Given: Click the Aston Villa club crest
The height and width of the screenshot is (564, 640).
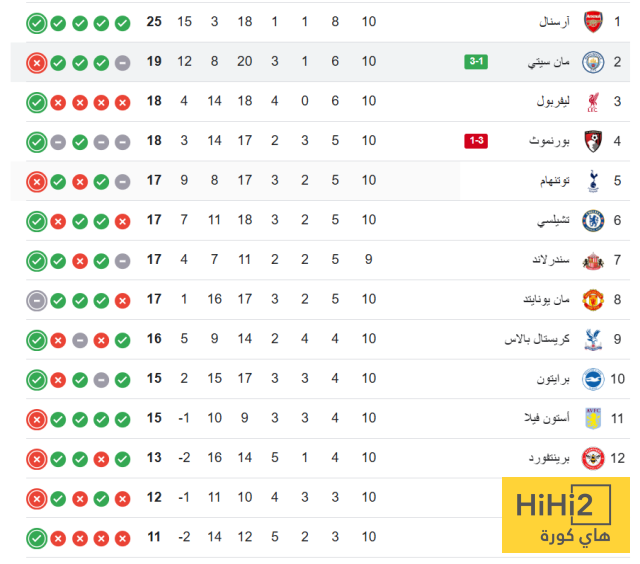Looking at the screenshot, I should 593,418.
